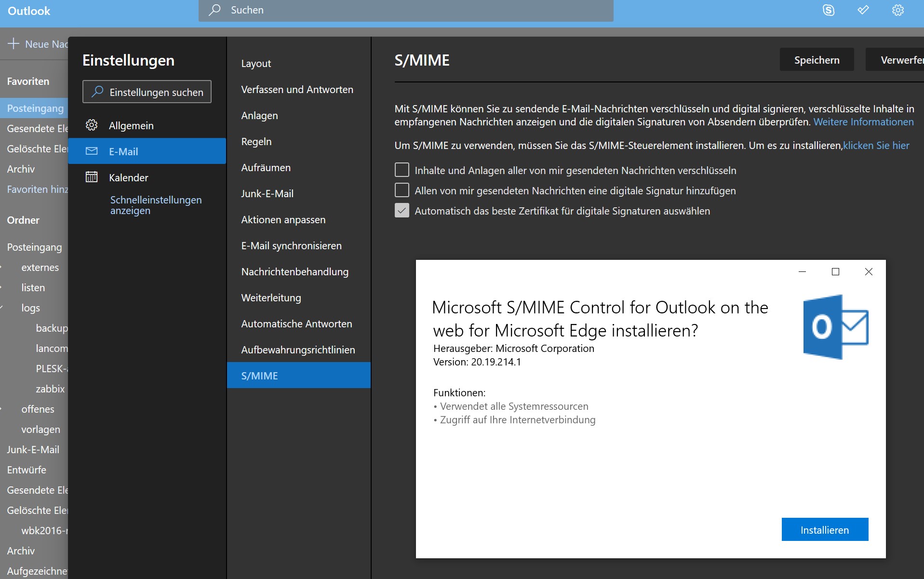Open Weitere Informationen link
Viewport: 924px width, 579px height.
863,122
